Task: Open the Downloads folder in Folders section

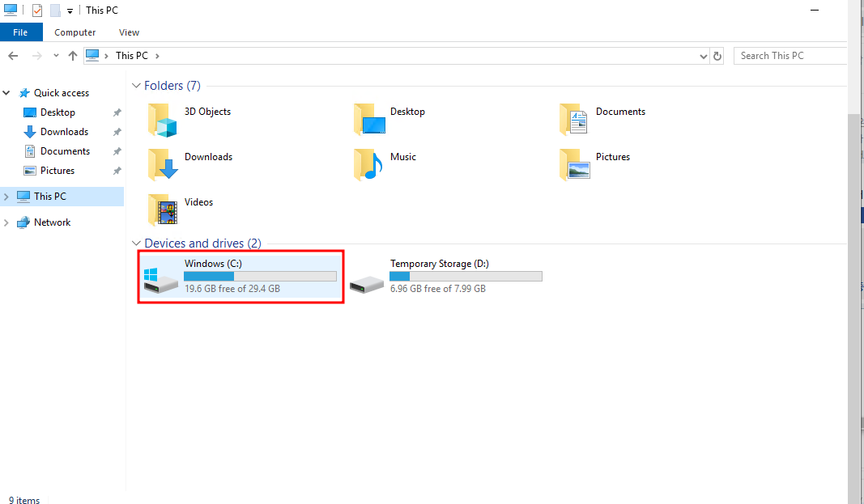Action: pyautogui.click(x=163, y=165)
